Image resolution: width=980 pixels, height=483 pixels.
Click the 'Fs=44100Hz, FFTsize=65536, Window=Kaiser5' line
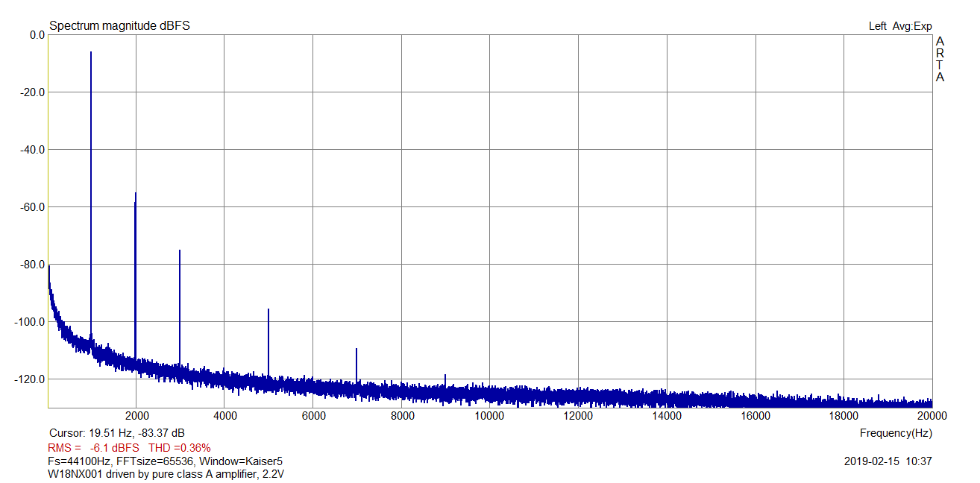[x=165, y=461]
